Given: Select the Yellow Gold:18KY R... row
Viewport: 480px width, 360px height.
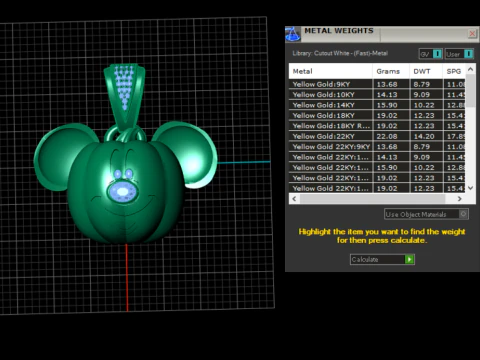Looking at the screenshot, I should [377, 126].
